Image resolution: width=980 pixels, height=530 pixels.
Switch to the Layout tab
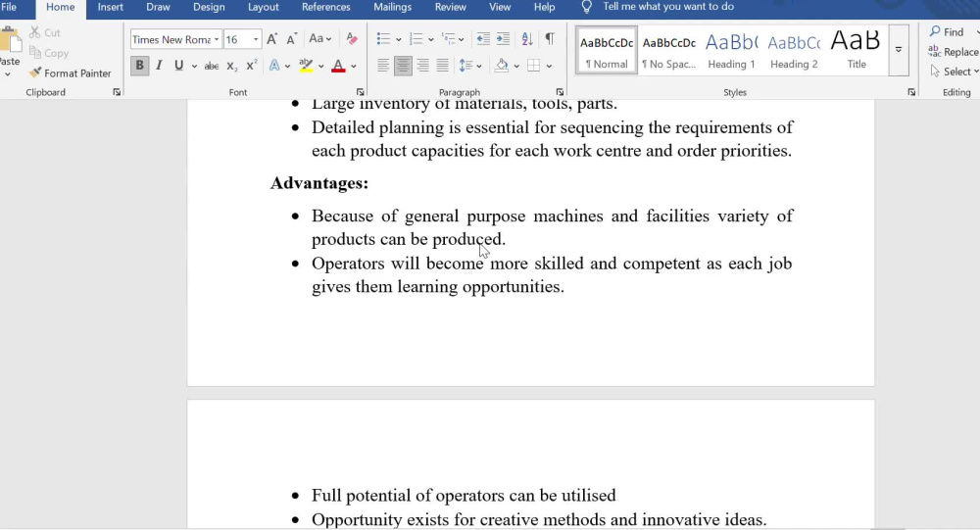263,7
